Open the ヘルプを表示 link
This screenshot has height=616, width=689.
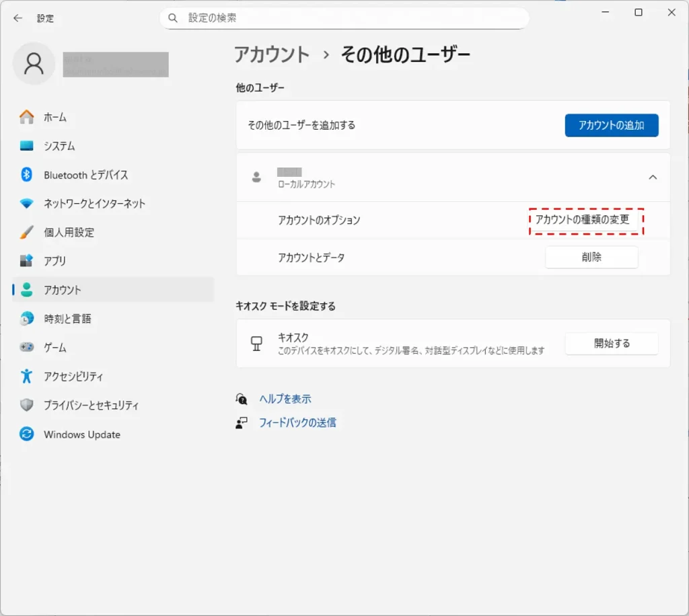285,399
